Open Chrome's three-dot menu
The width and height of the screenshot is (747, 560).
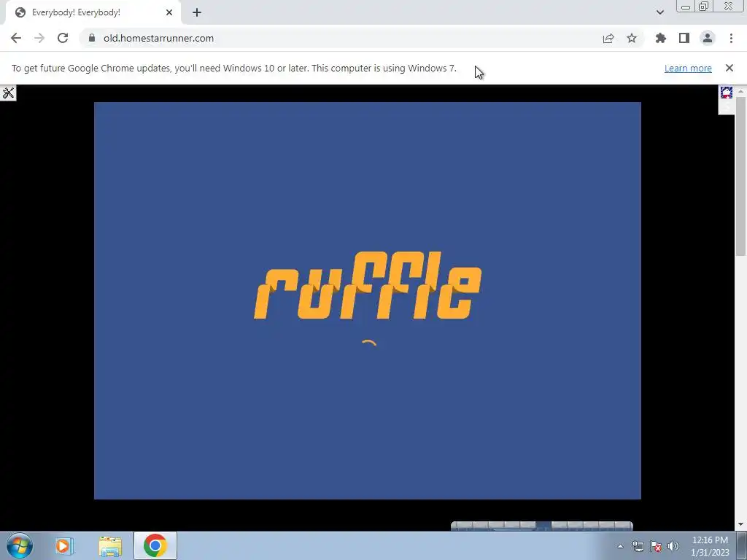[x=731, y=38]
